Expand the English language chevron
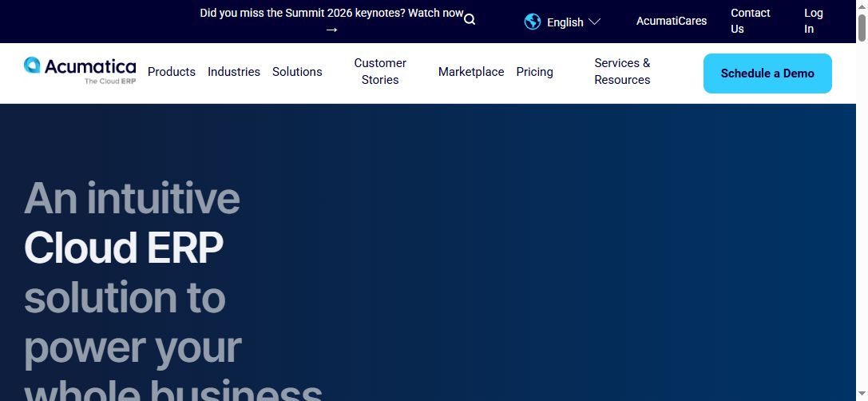Viewport: 868px width, 401px height. (595, 22)
